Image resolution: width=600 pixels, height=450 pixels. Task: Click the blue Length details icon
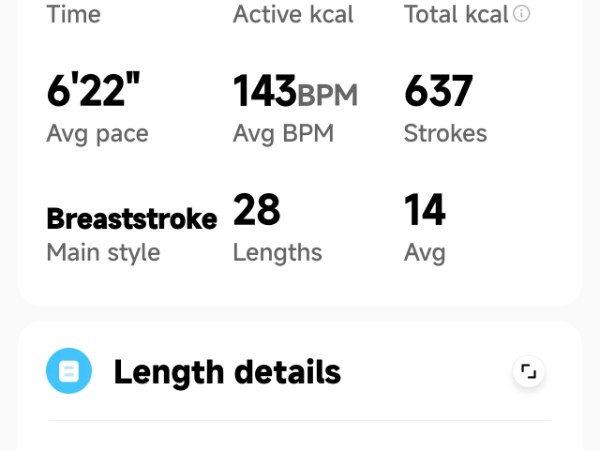click(x=69, y=373)
